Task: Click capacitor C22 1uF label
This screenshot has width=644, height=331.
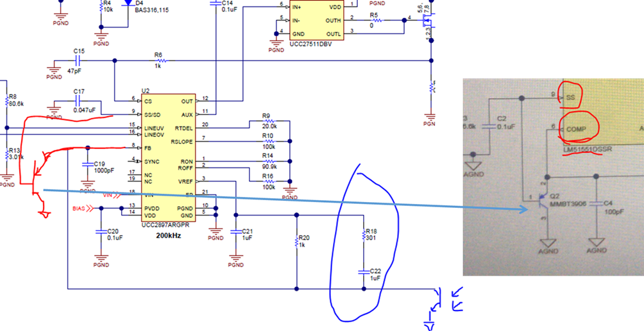Action: coord(376,275)
